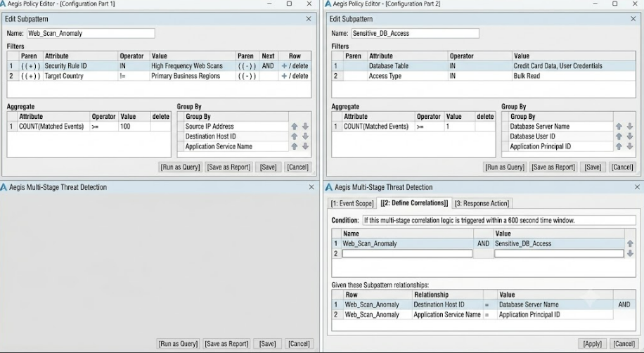Save the Sensitive_DB_Access subpattern
Viewport: 644px width, 353px height.
593,167
